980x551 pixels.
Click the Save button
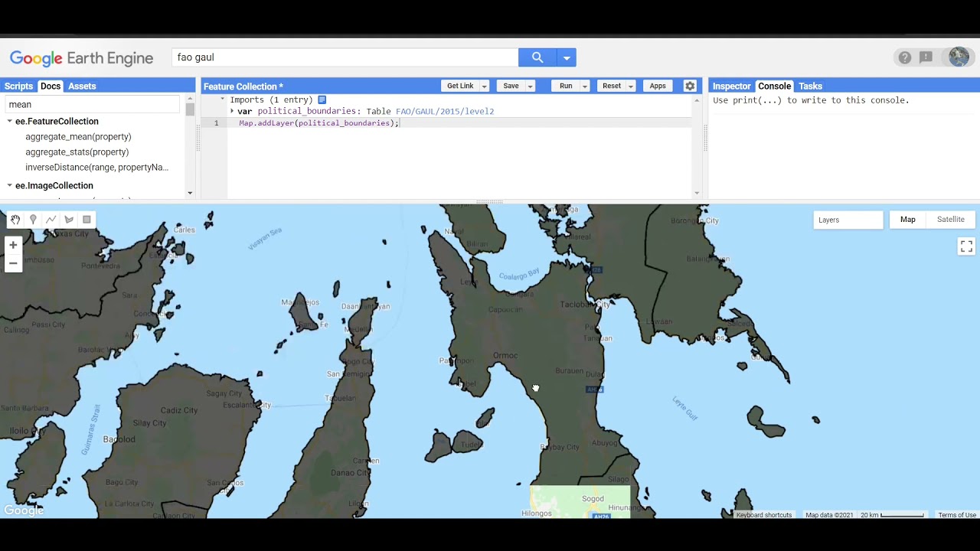click(511, 86)
